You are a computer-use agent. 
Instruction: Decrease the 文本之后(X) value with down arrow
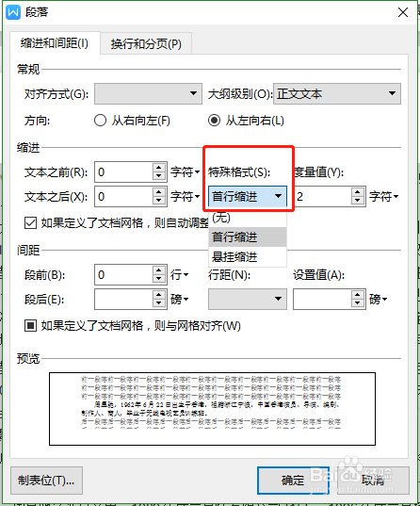point(159,201)
